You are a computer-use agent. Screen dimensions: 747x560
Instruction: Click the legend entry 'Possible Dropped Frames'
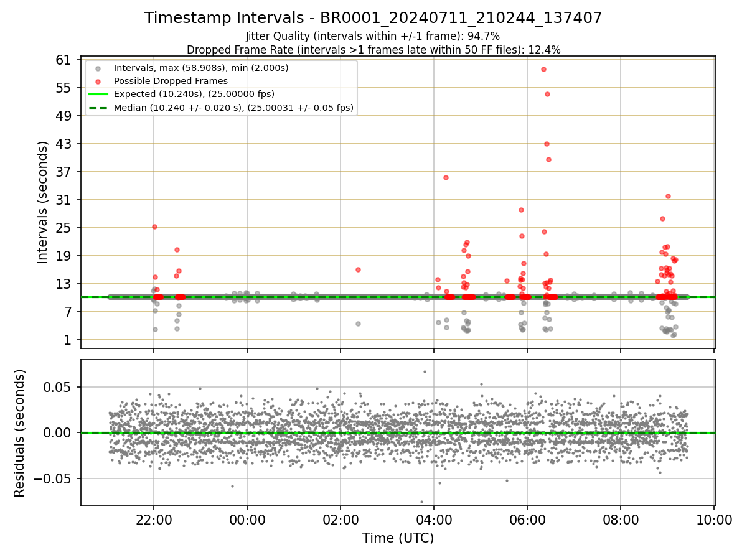(171, 81)
